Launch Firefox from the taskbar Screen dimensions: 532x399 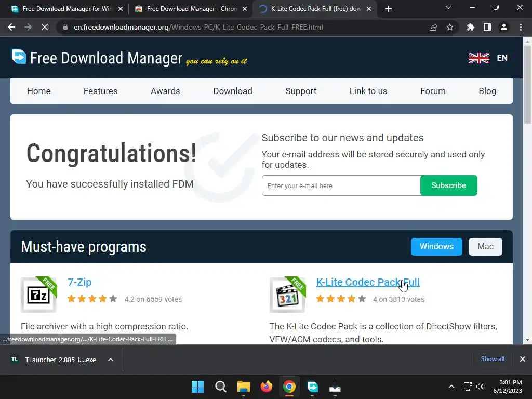coord(267,387)
